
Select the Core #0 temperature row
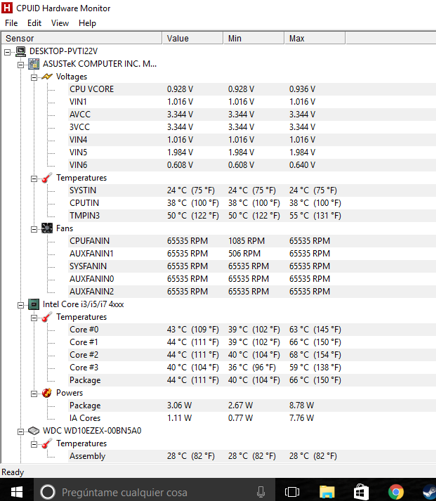[x=252, y=330]
